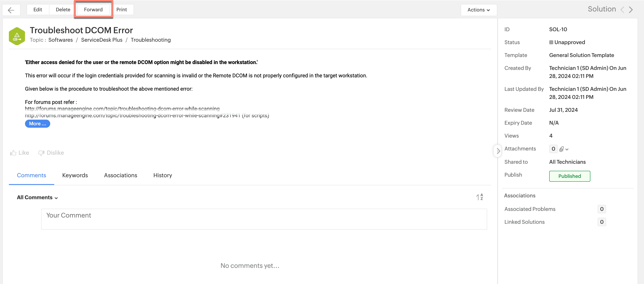Viewport: 644px width, 284px height.
Task: Expand content with More button
Action: [x=38, y=124]
